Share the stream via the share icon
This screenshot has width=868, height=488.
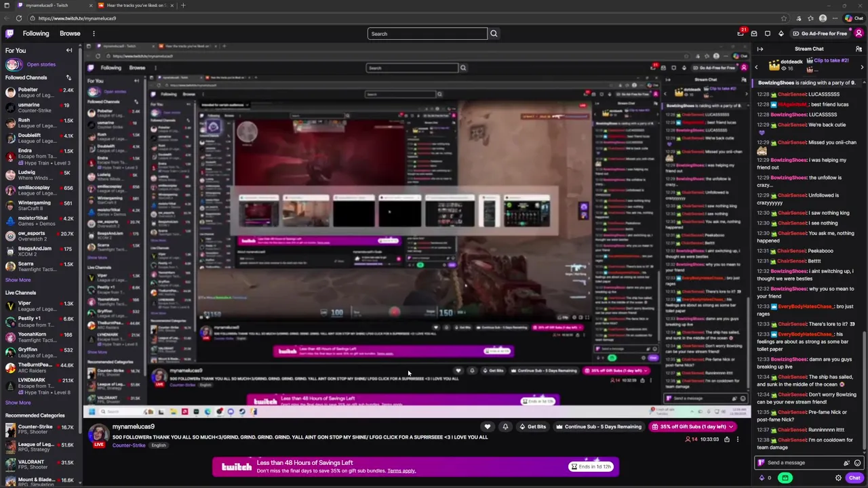[726, 439]
